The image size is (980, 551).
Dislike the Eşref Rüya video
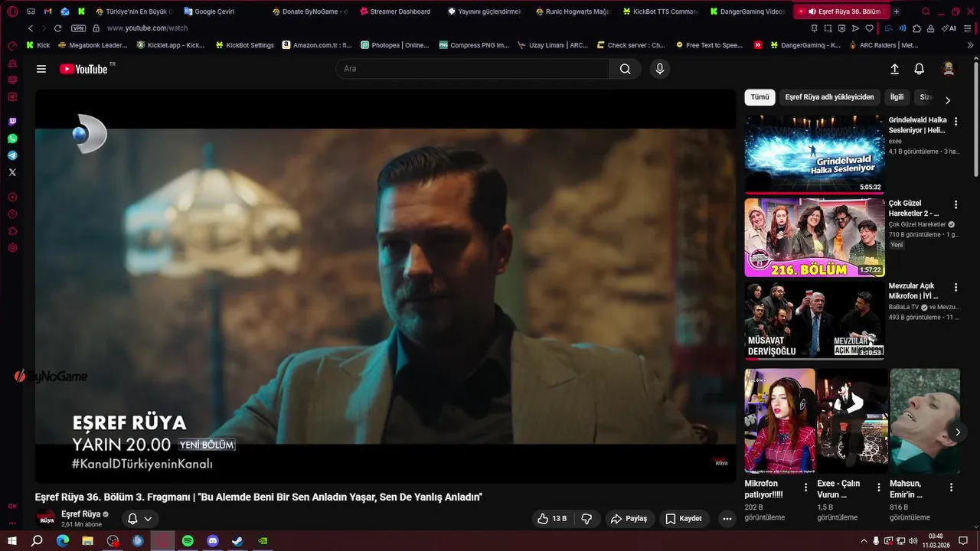[586, 519]
